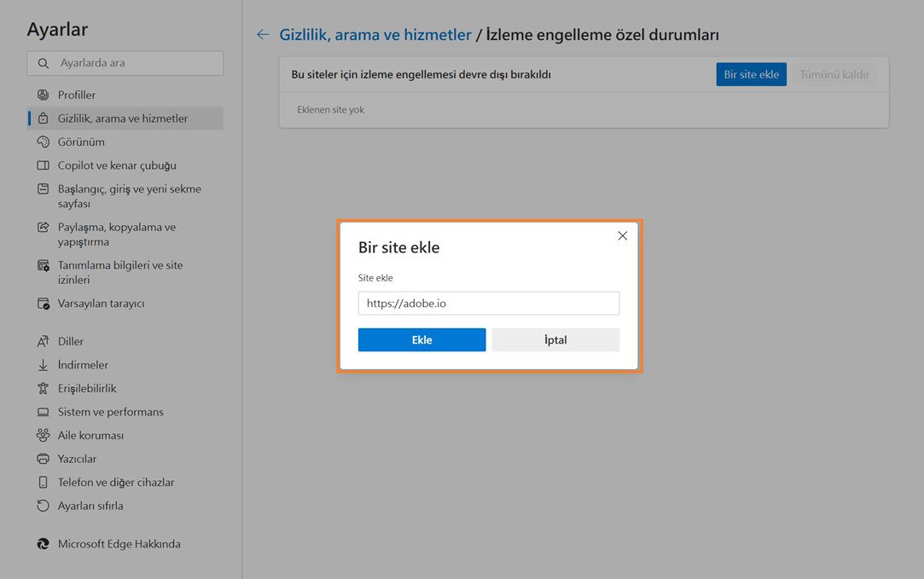Select the Diller languages icon
The width and height of the screenshot is (924, 579).
pos(44,341)
